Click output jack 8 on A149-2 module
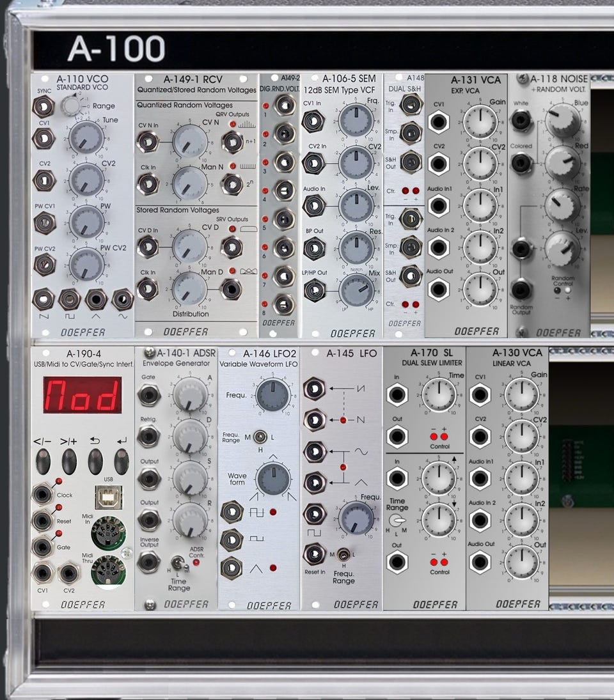The height and width of the screenshot is (700, 614). point(284,305)
